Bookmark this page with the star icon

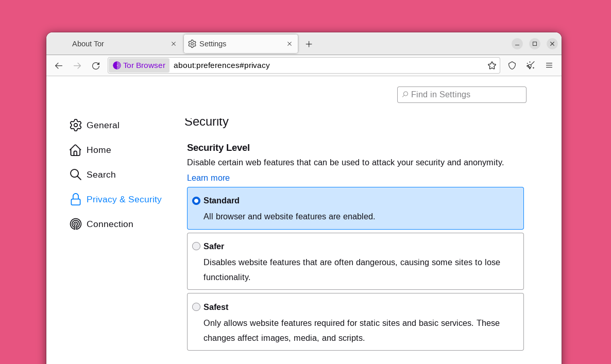[x=492, y=65]
